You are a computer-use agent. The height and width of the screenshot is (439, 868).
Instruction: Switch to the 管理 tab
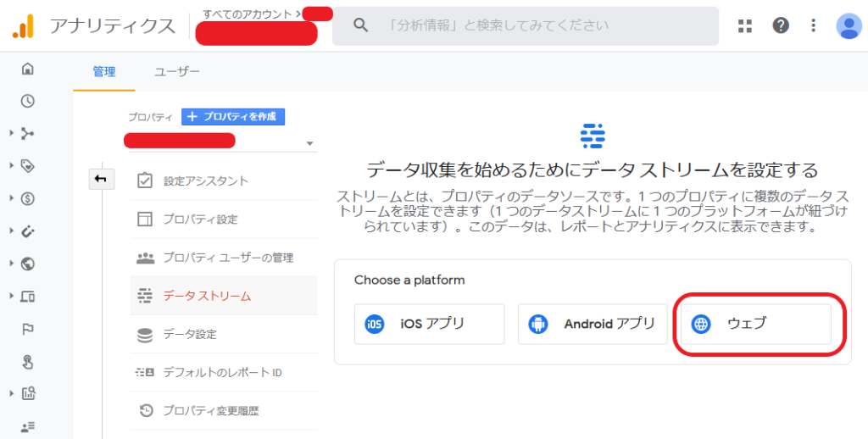[x=104, y=72]
